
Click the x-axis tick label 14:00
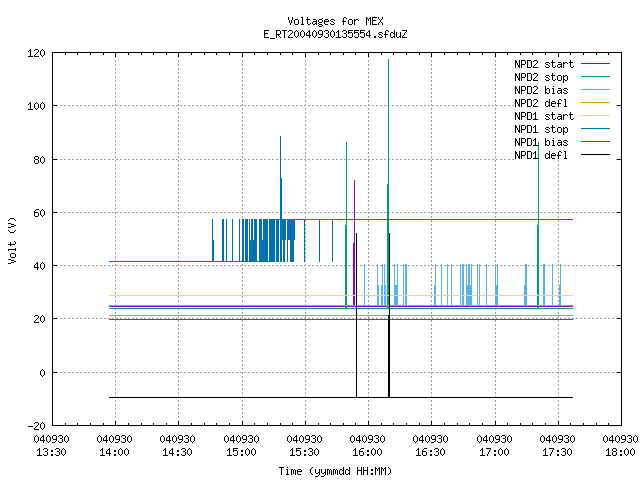tap(115, 453)
